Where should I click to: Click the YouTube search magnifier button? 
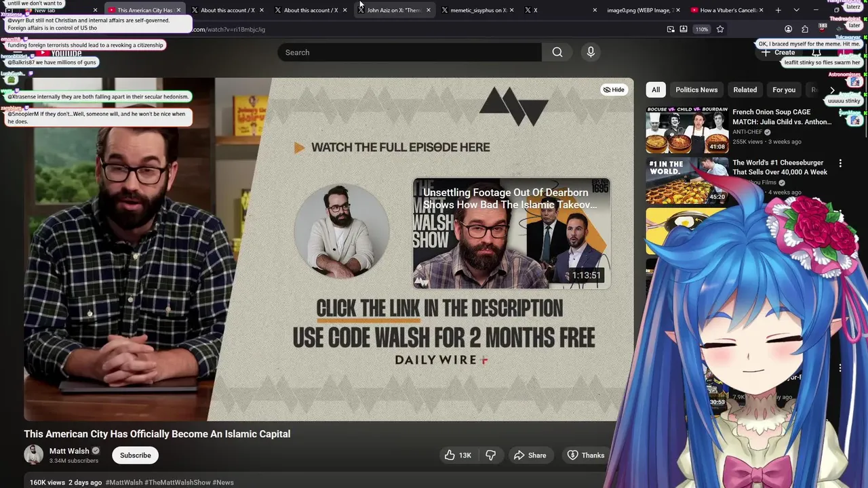click(x=557, y=52)
